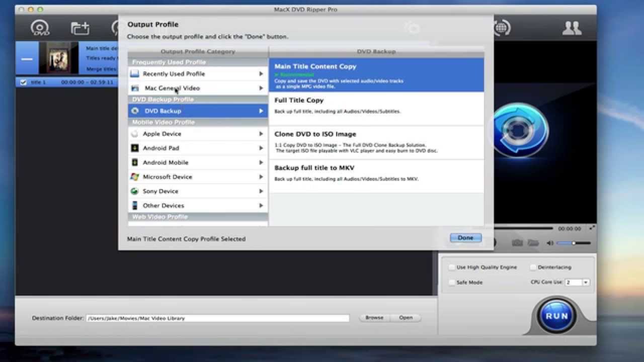Click the Browse button
Viewport: 644px width, 362px height.
pyautogui.click(x=374, y=318)
